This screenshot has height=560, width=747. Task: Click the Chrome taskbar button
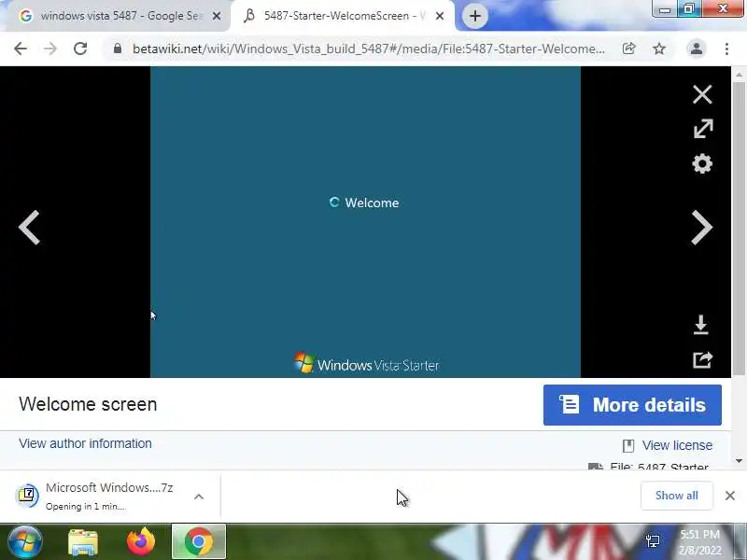click(x=199, y=542)
